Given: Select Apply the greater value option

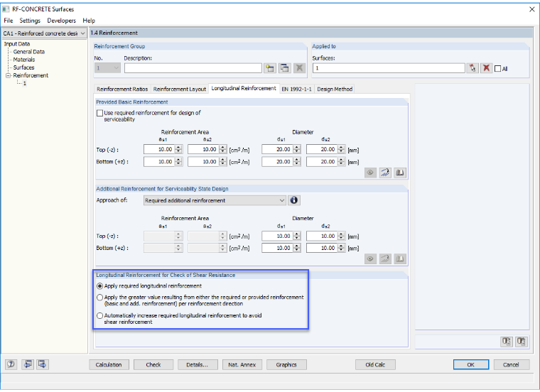Looking at the screenshot, I should click(x=100, y=298).
